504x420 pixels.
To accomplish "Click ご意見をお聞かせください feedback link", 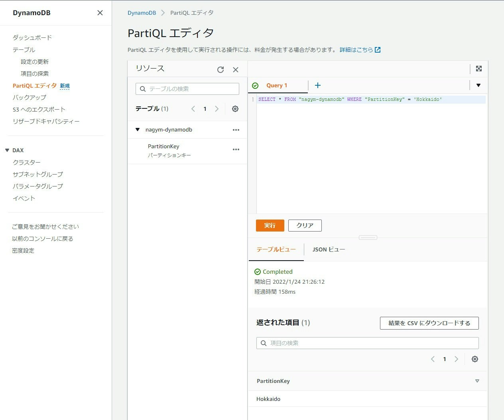I will point(45,226).
